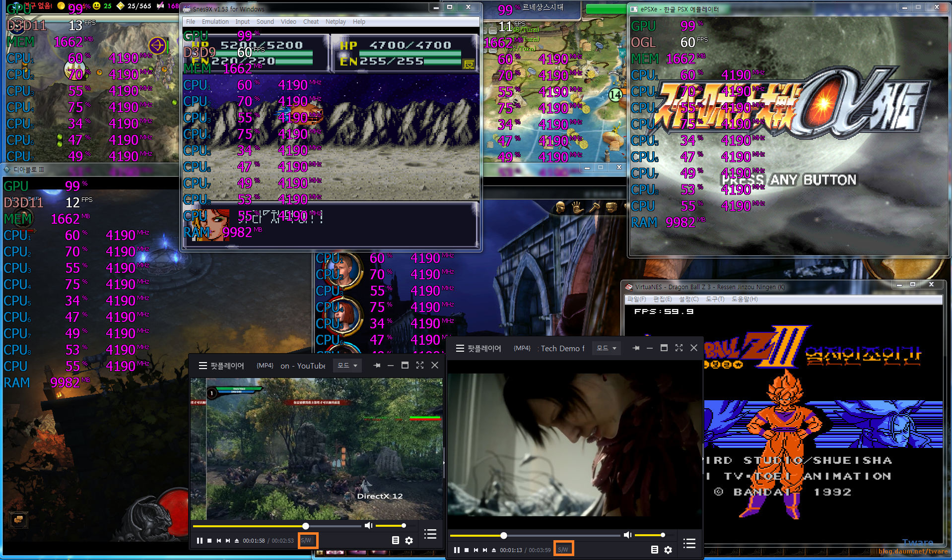
Task: Click the hammer icon in Diablo III
Action: 594,207
